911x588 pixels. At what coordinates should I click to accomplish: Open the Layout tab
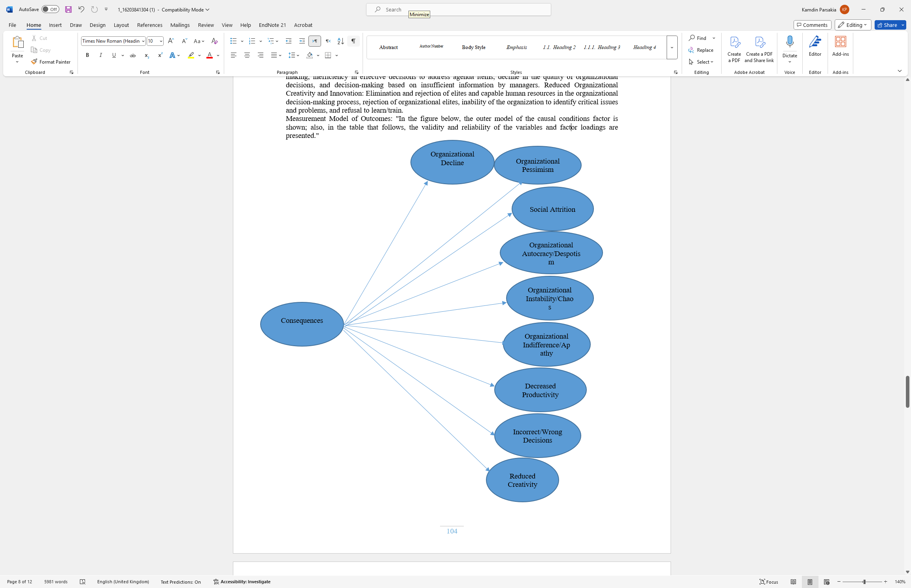121,25
